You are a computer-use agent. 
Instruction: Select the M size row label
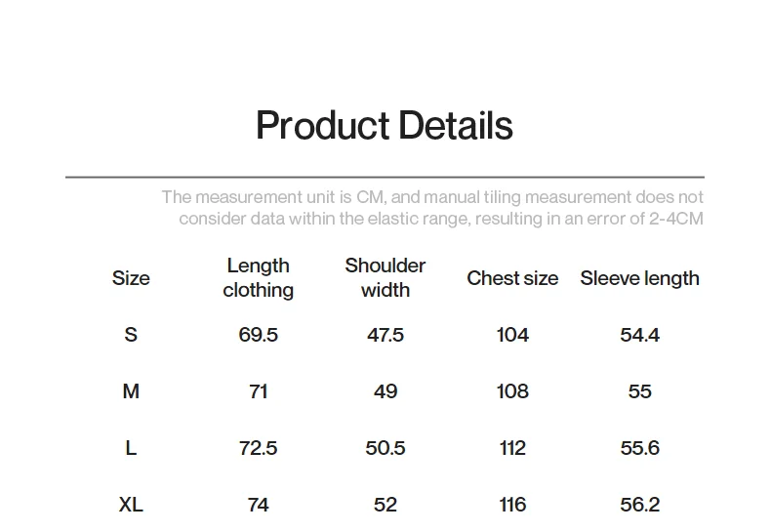point(131,391)
